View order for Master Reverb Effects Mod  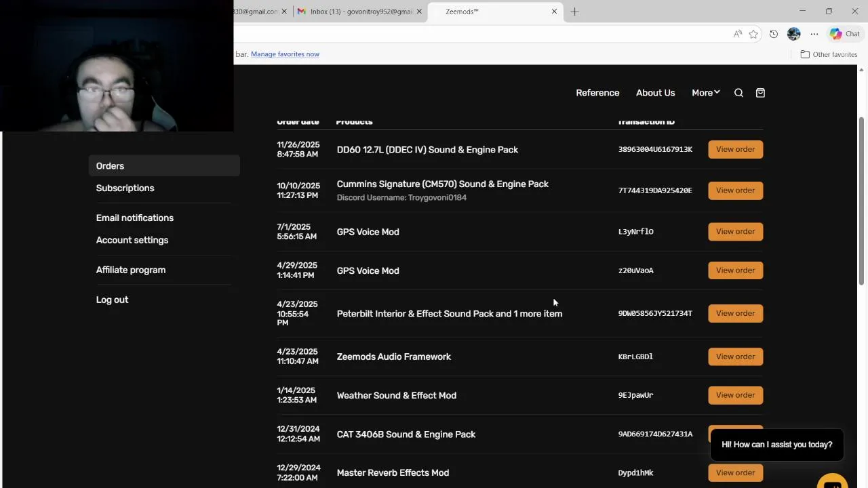point(735,473)
